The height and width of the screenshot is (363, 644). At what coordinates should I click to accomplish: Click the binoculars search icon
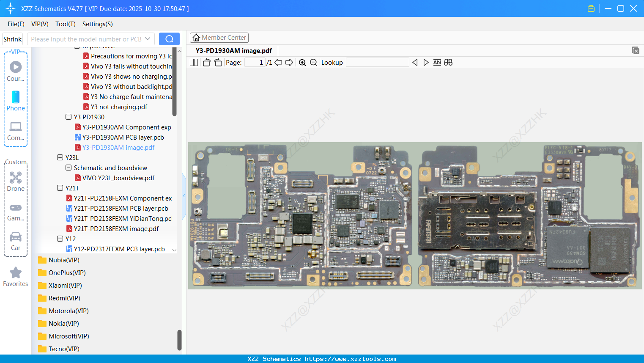tap(448, 63)
